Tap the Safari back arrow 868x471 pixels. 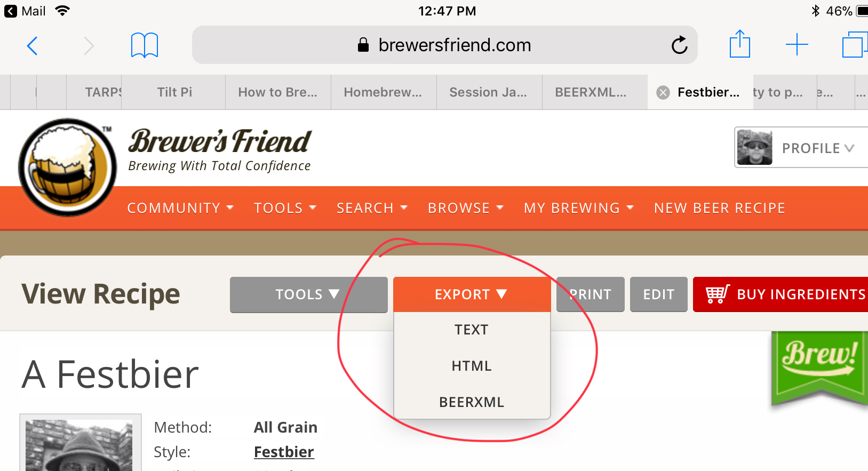pos(33,46)
